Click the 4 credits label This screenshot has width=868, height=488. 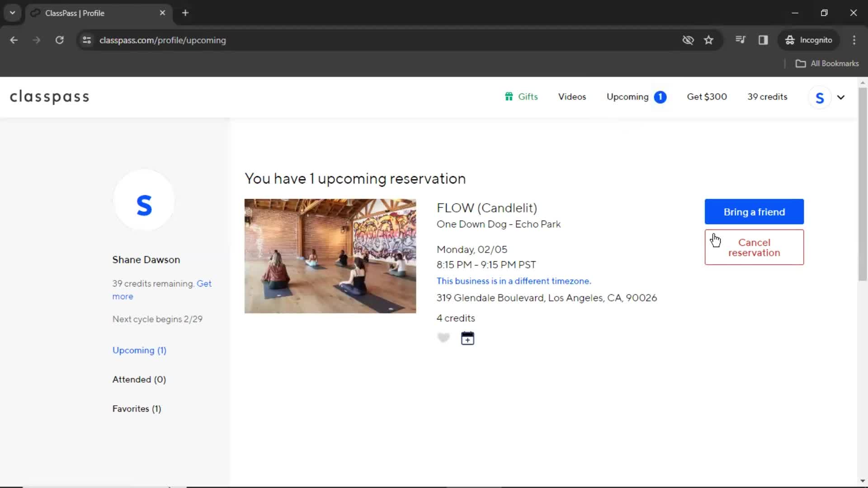click(x=456, y=318)
